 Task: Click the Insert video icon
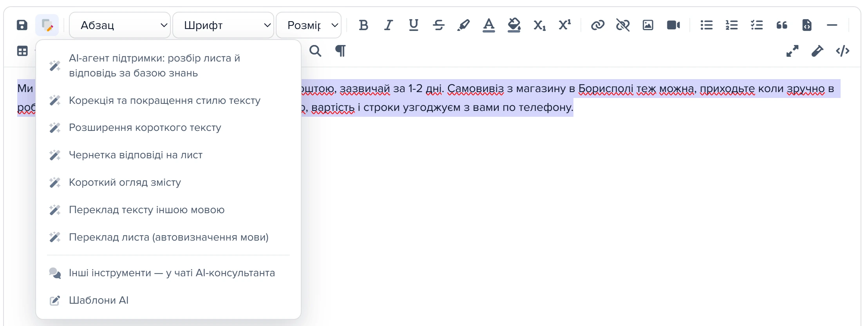(x=673, y=25)
